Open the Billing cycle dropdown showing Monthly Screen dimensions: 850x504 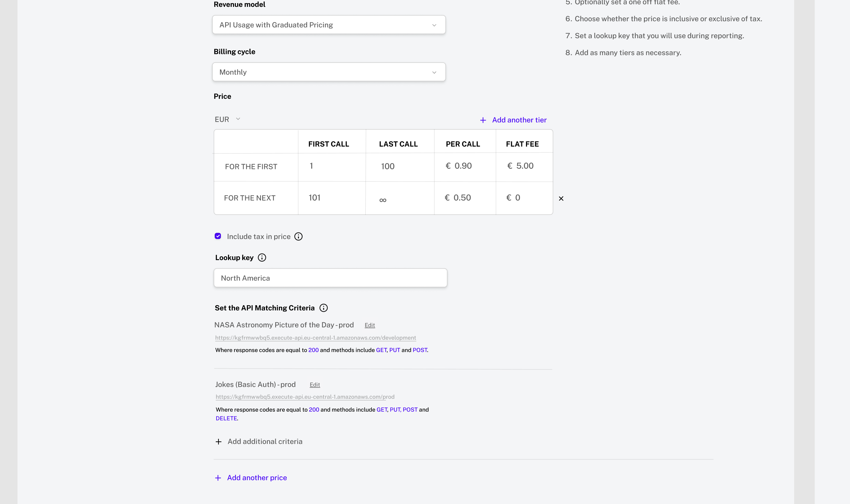coord(329,72)
